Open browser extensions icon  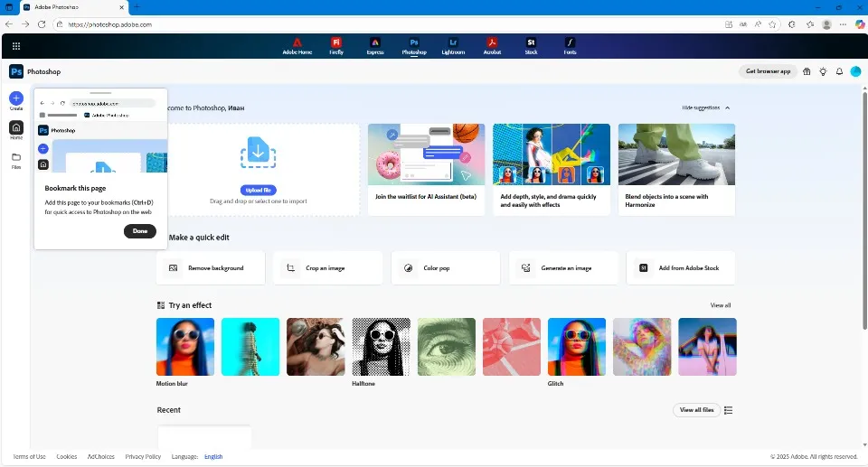(x=792, y=24)
